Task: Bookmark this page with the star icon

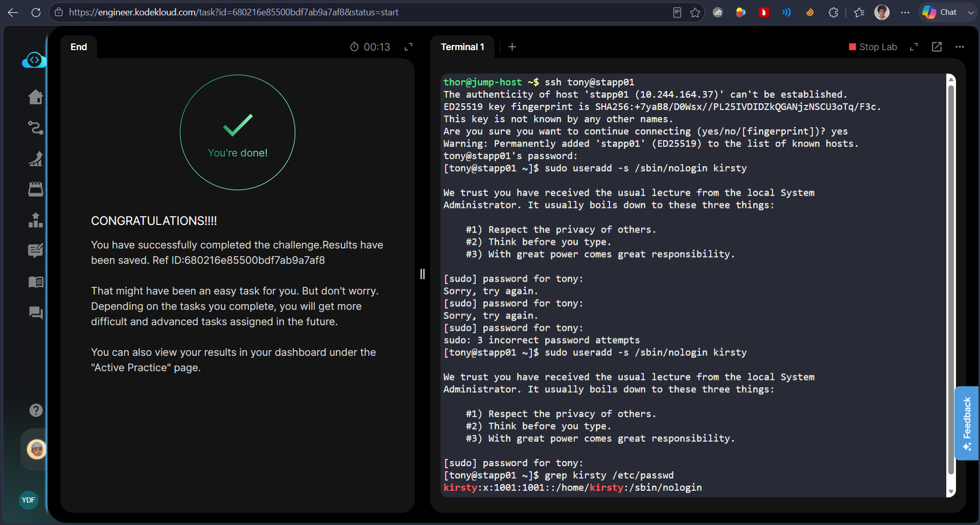Action: 695,12
